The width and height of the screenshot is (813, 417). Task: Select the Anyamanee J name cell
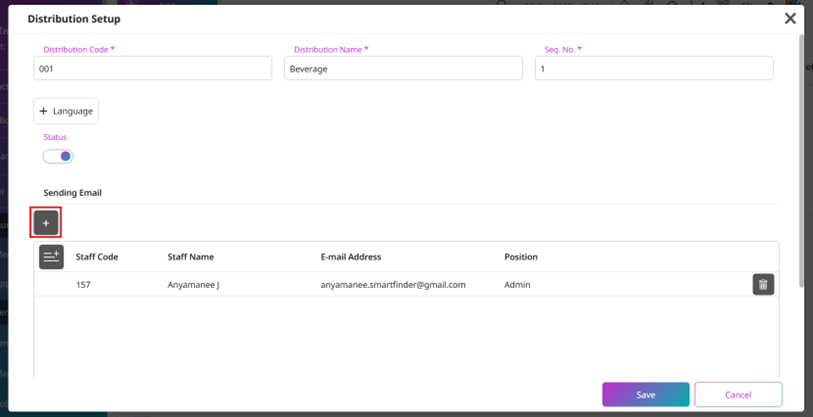pos(193,284)
